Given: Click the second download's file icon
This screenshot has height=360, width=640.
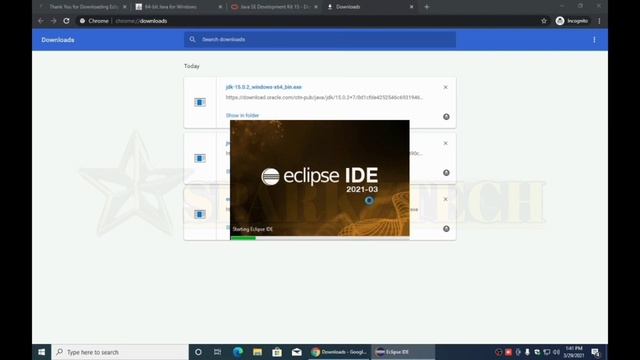Looking at the screenshot, I should click(x=200, y=158).
